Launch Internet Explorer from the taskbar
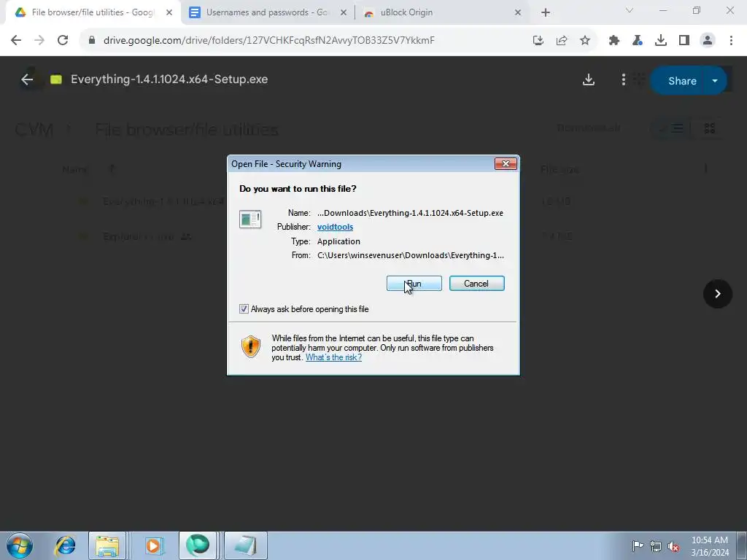 [65, 545]
